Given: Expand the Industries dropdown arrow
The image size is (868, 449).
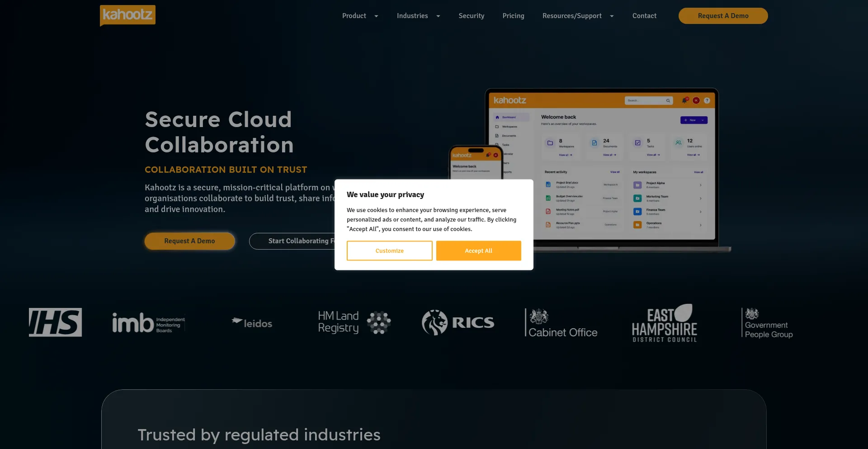Looking at the screenshot, I should (438, 16).
